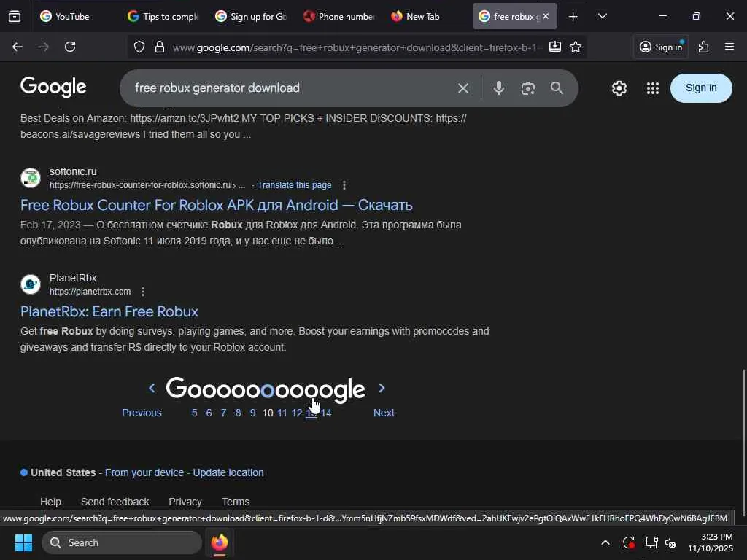Click the install/save page icon in address bar
This screenshot has width=747, height=560.
555,47
